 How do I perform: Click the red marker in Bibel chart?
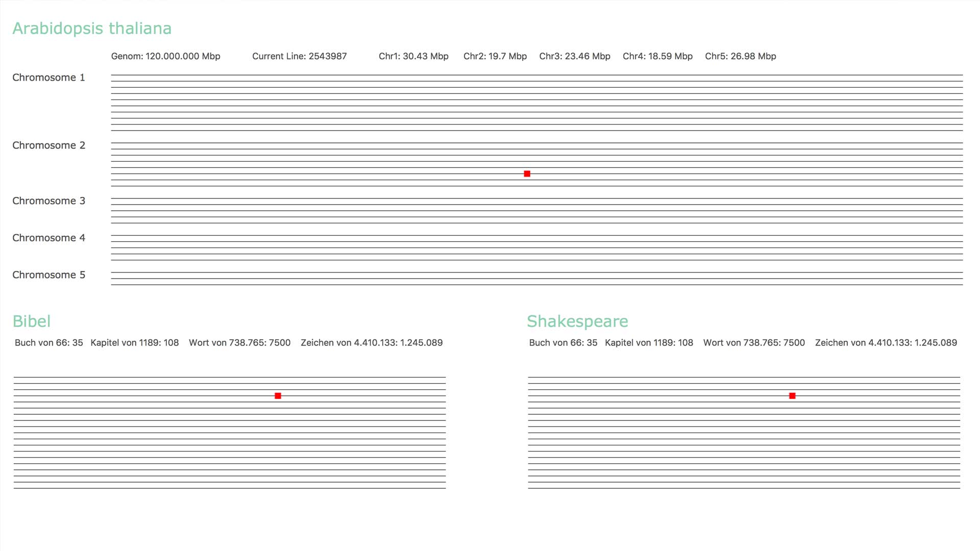(x=278, y=396)
